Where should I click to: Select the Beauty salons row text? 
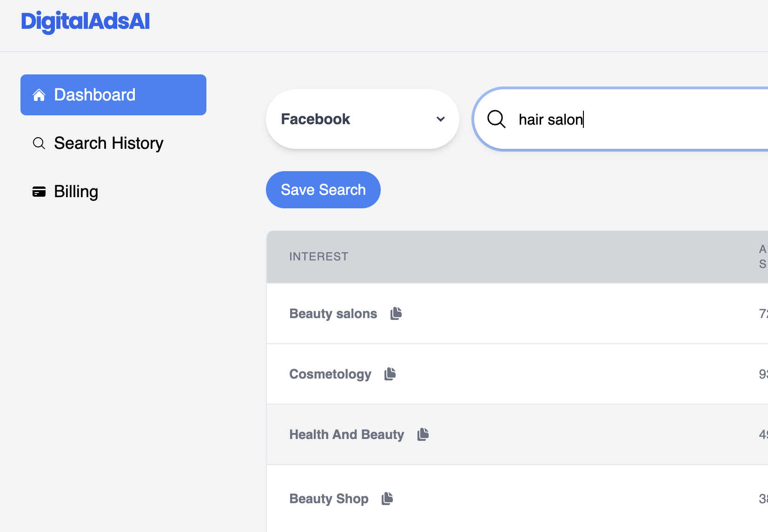[x=333, y=314]
